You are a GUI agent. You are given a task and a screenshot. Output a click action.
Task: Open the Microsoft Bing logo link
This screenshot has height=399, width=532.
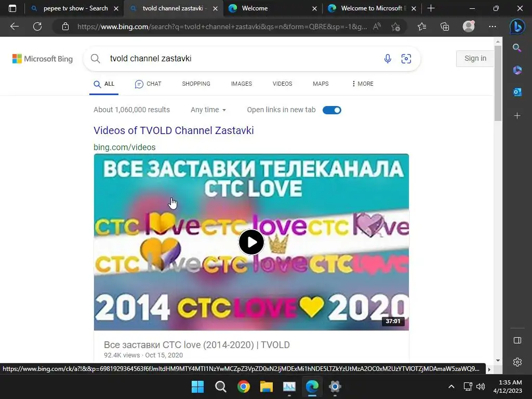[43, 59]
